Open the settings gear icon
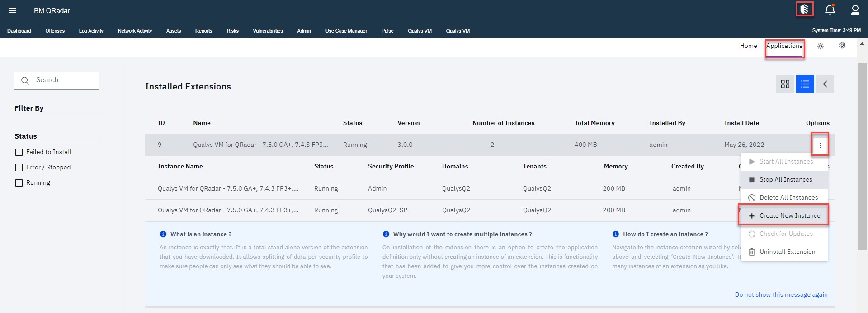 pyautogui.click(x=842, y=46)
